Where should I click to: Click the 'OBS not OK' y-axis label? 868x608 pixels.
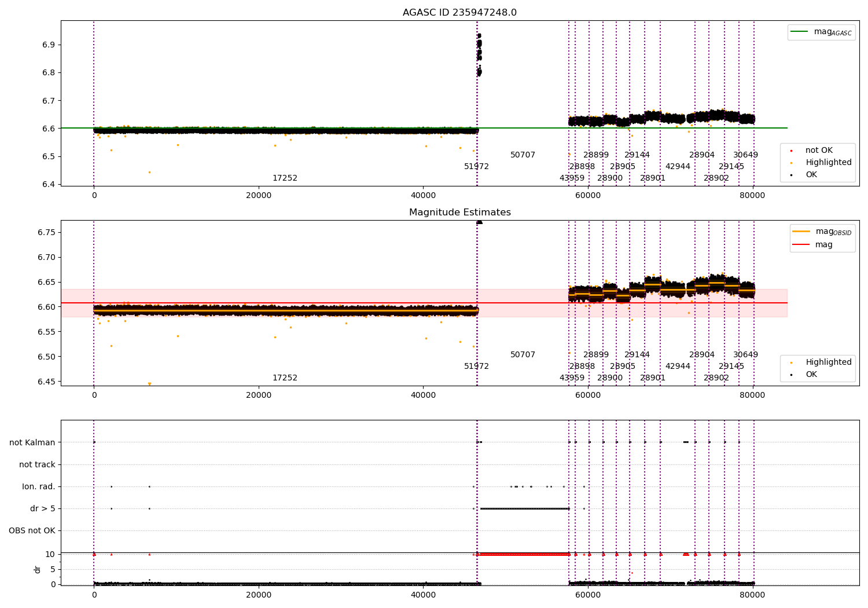(32, 530)
